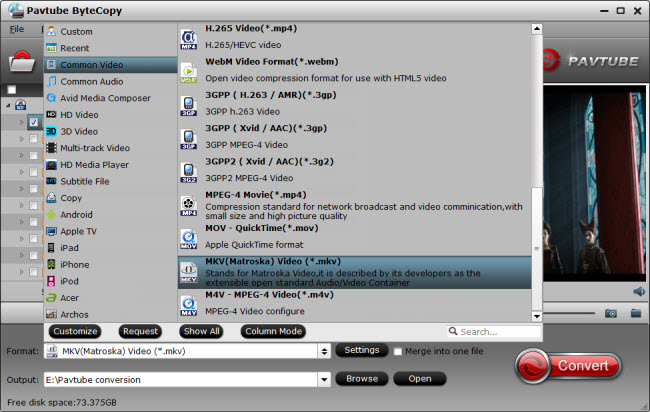Click the iPod device icon
650x412 pixels.
coord(51,281)
